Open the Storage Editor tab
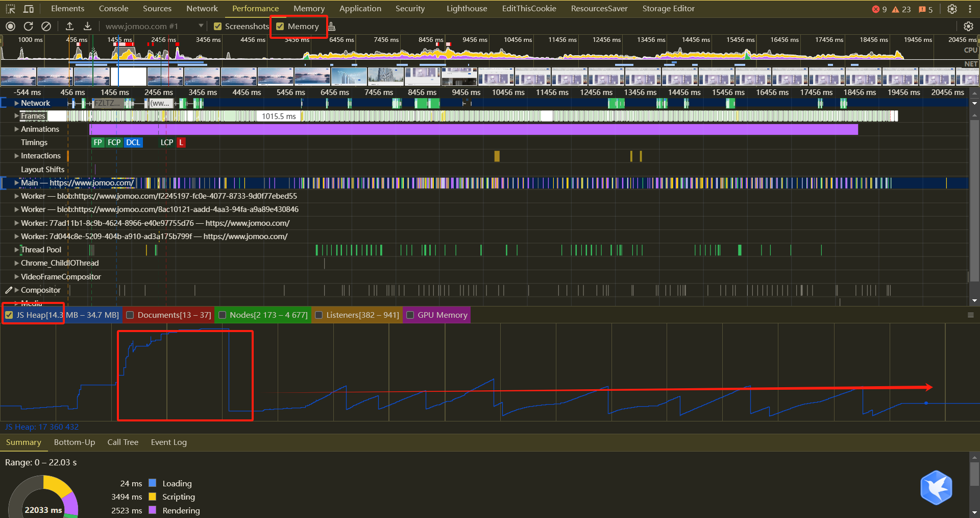 (x=669, y=9)
